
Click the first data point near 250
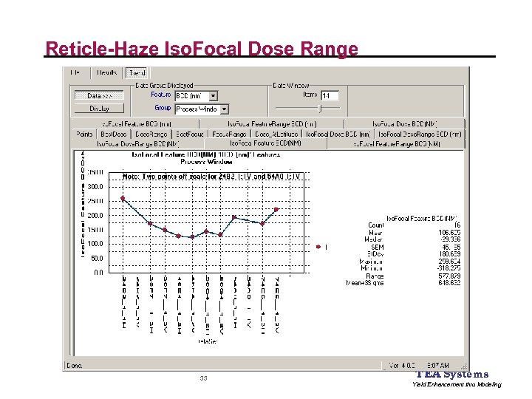(x=123, y=199)
